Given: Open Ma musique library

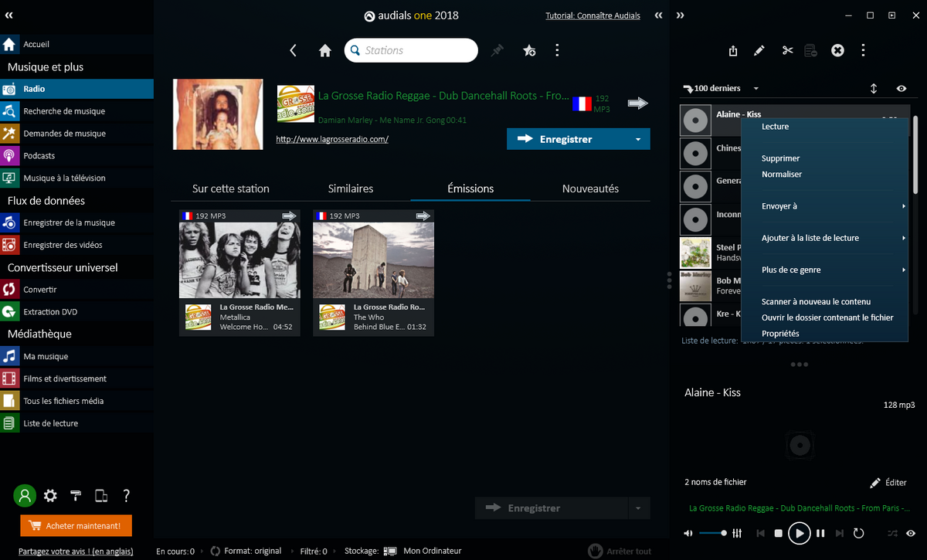Looking at the screenshot, I should coord(76,356).
